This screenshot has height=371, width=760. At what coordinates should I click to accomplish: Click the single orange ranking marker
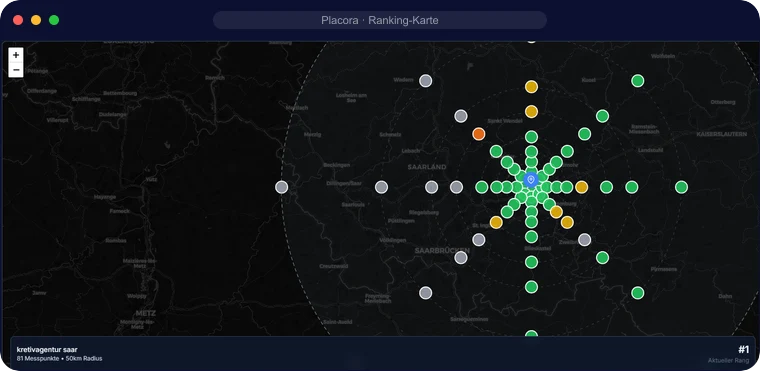(x=479, y=134)
